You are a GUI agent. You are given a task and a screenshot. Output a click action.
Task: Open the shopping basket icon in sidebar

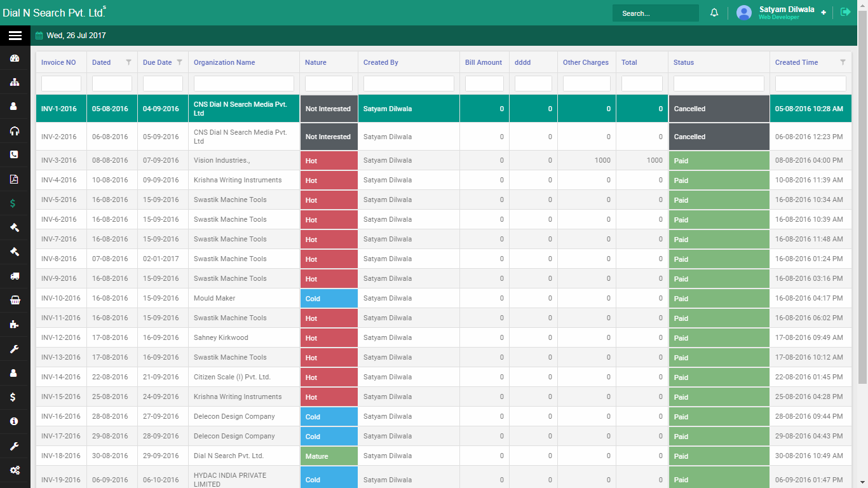pyautogui.click(x=15, y=301)
